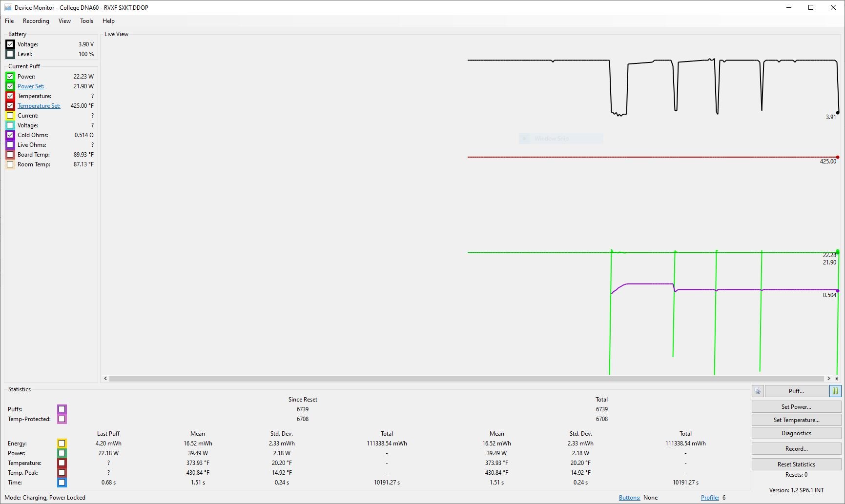This screenshot has height=504, width=845.
Task: Toggle the Cold Ohms graph checkbox
Action: (10, 135)
